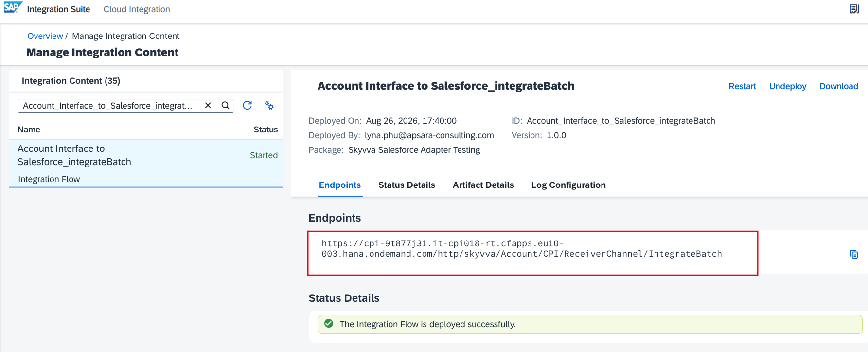The image size is (868, 352).
Task: Open table settings gear icon
Action: click(269, 105)
